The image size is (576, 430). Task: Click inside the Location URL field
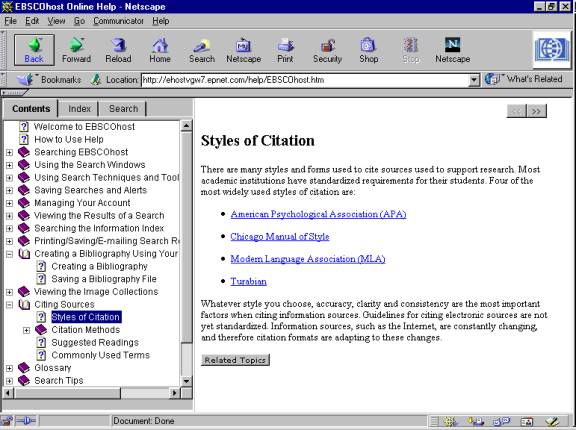[305, 80]
